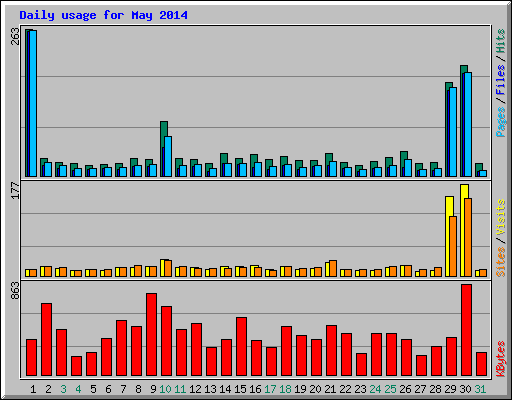Click the red KBytes bar for day 2
This screenshot has height=400, width=512.
coord(46,339)
